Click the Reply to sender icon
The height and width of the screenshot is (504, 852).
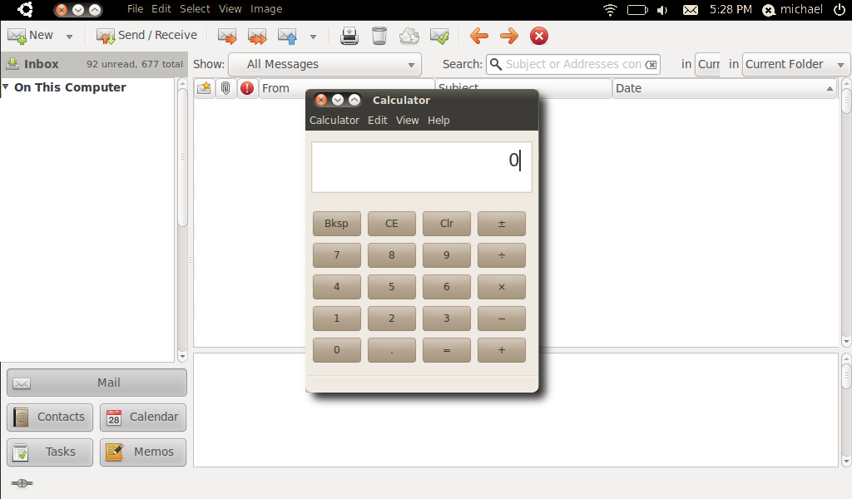[x=227, y=36]
